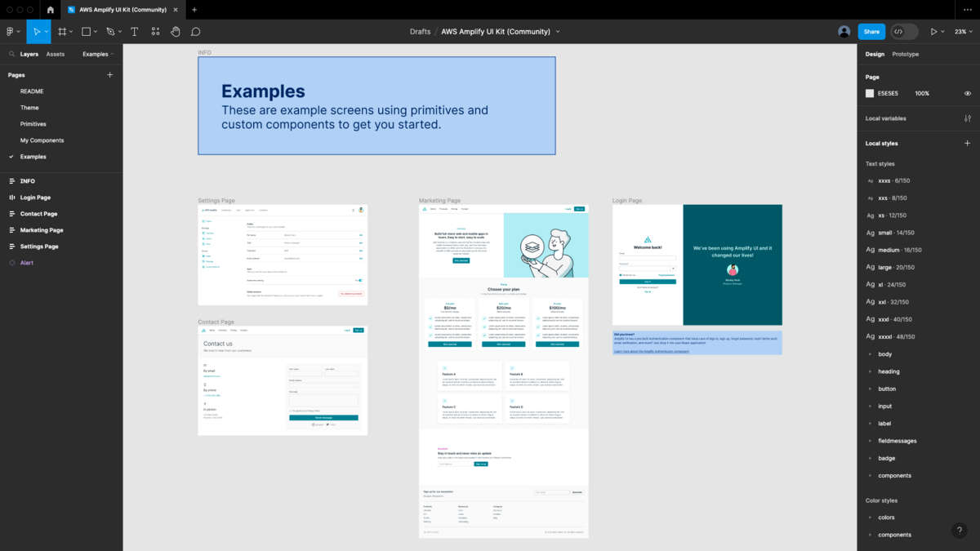The height and width of the screenshot is (551, 980).
Task: Add a new page with plus icon
Action: 110,75
